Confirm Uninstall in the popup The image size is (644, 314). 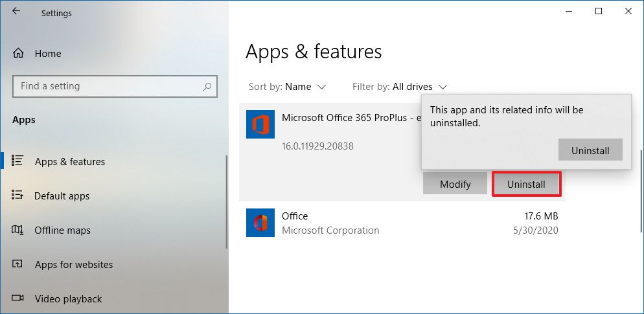(590, 150)
